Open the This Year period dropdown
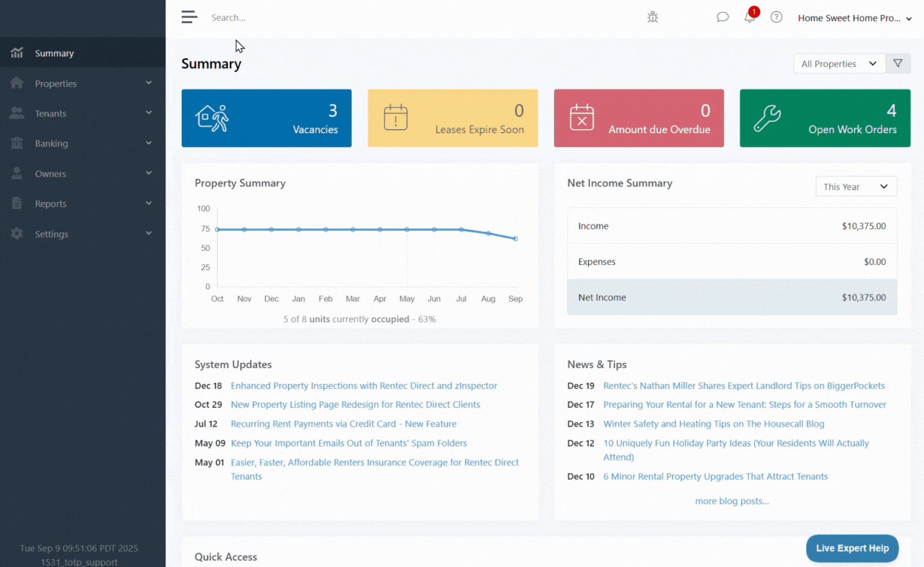The width and height of the screenshot is (924, 567). pos(856,186)
